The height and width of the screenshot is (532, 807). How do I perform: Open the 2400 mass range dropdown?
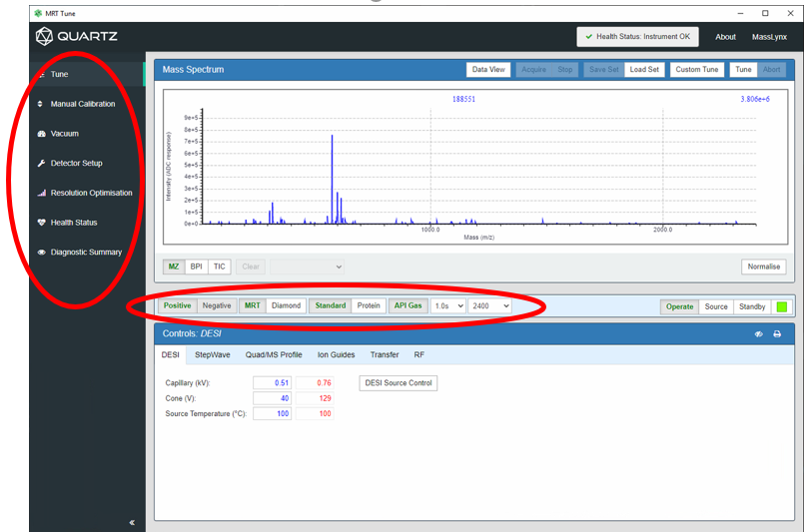(x=490, y=306)
